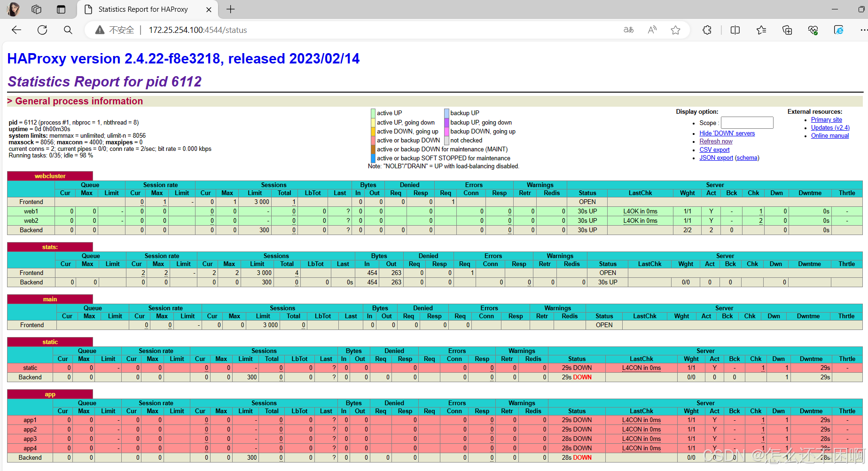Click the stats: proxy title

[x=50, y=247]
